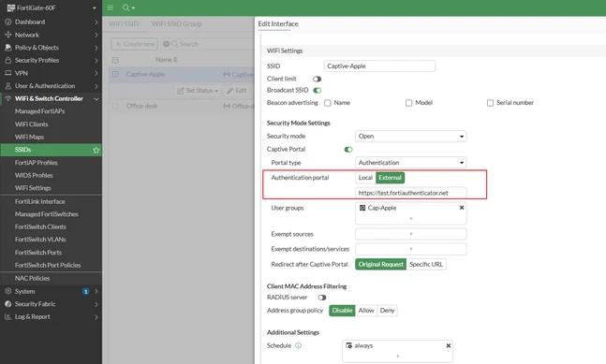The width and height of the screenshot is (606, 364).
Task: Click the FortiGate-60F logo icon
Action: click(x=10, y=7)
